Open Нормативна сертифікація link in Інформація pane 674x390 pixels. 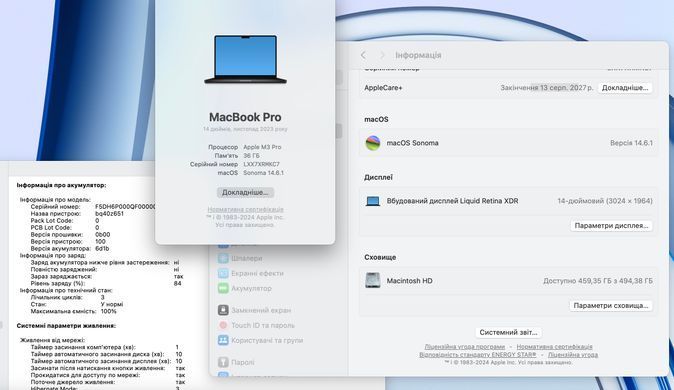(x=555, y=347)
